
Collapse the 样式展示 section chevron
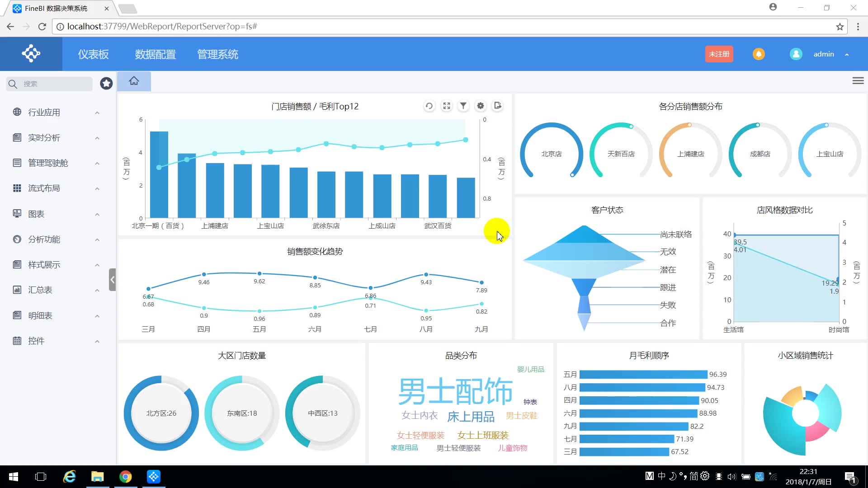[97, 265]
